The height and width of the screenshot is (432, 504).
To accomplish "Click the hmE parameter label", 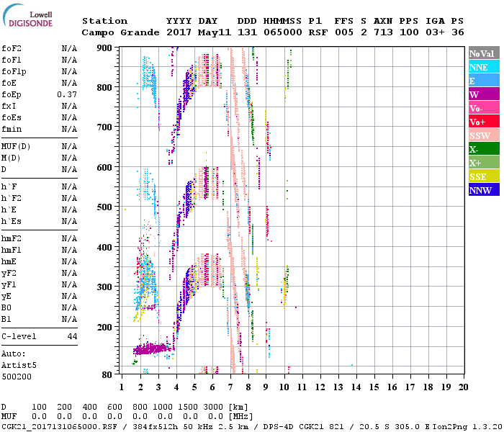I will [9, 262].
